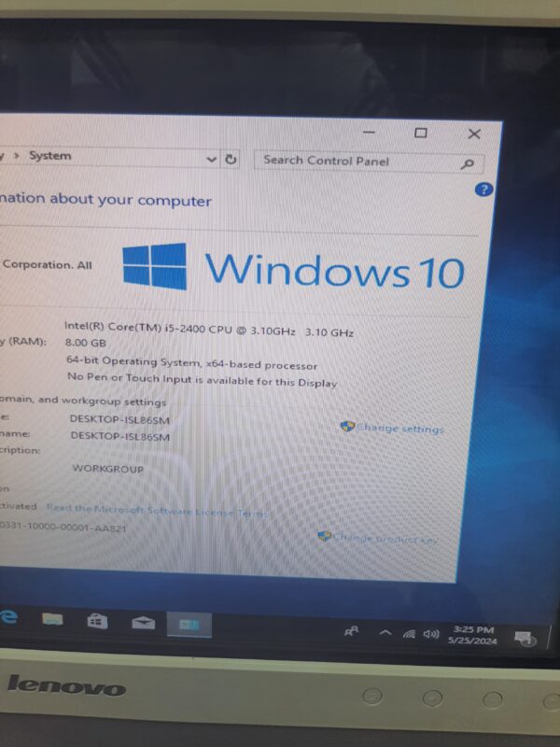The height and width of the screenshot is (747, 560).
Task: Expand the address bar history dropdown
Action: point(211,160)
